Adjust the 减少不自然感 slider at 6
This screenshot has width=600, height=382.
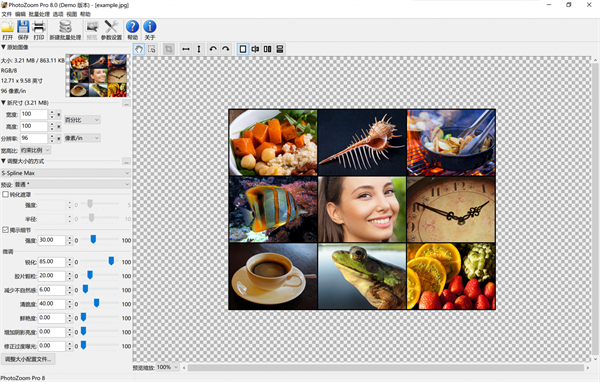[x=85, y=289]
